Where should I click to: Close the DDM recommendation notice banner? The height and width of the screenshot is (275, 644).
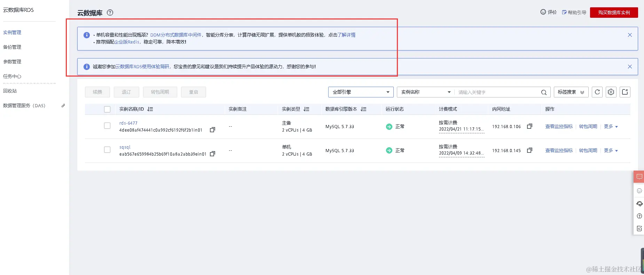coord(630,35)
